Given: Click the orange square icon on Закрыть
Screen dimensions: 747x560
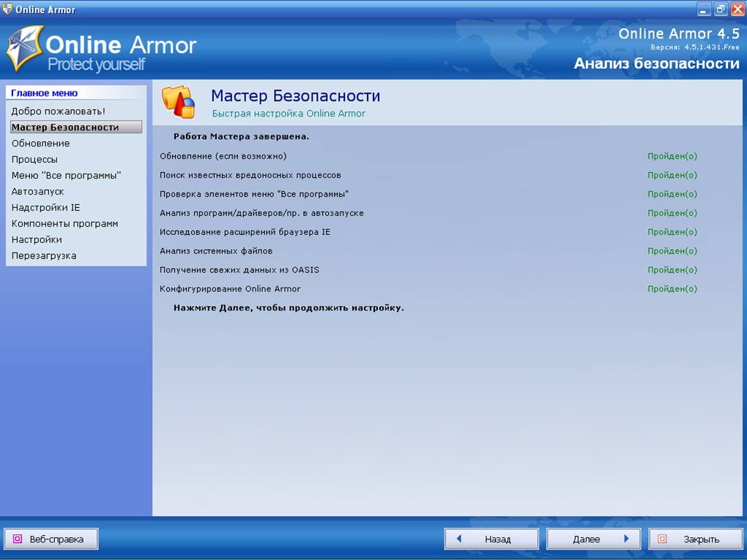Looking at the screenshot, I should [x=662, y=539].
